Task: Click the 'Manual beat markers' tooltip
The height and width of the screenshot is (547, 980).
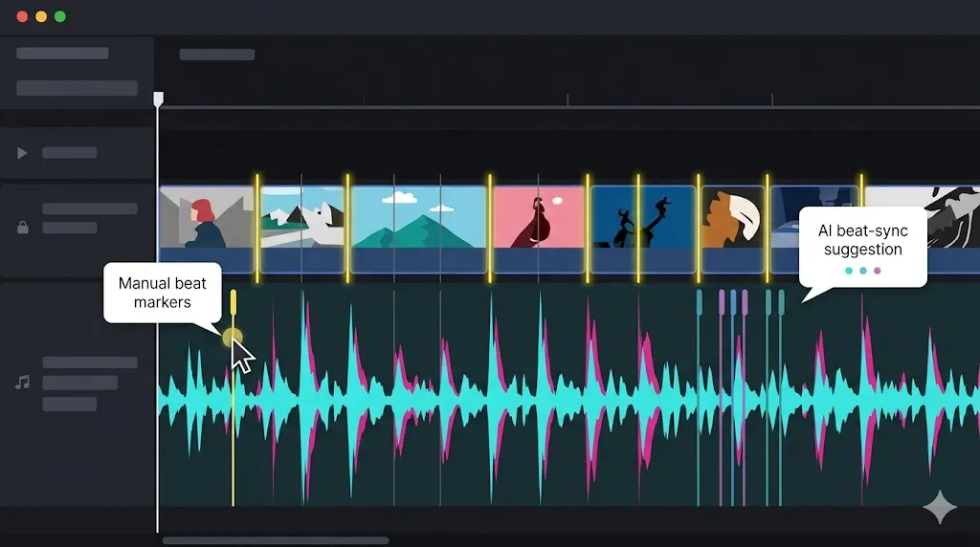Action: (163, 293)
